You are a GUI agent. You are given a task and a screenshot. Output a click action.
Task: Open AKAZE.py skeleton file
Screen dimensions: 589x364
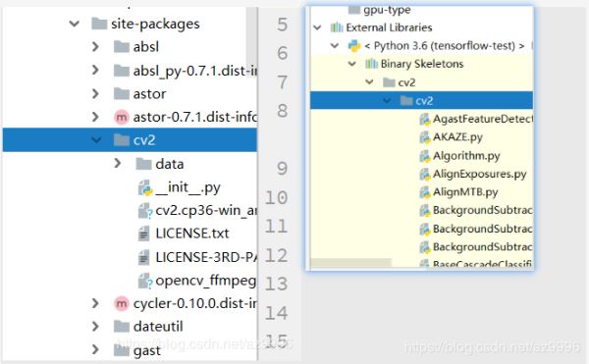(457, 137)
